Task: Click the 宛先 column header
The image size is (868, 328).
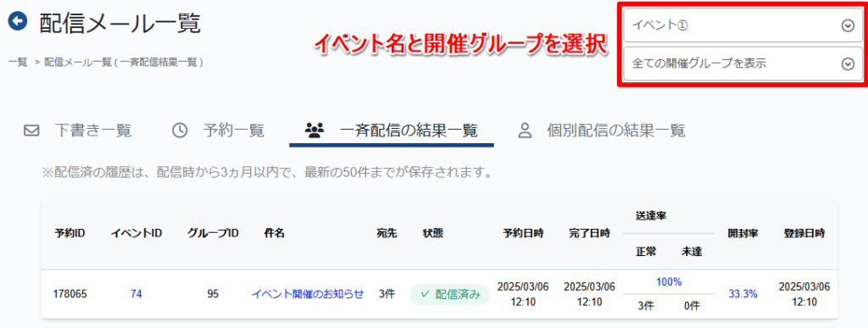Action: [387, 233]
